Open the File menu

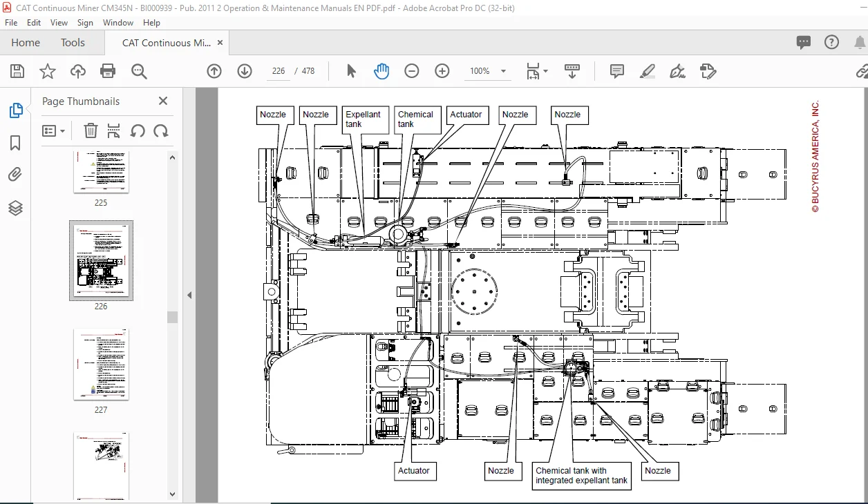click(x=11, y=23)
